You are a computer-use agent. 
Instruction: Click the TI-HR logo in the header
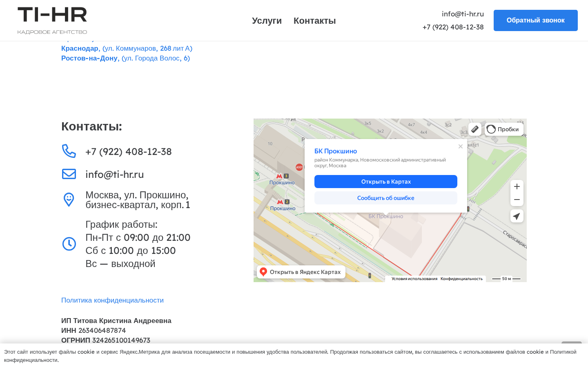point(52,20)
